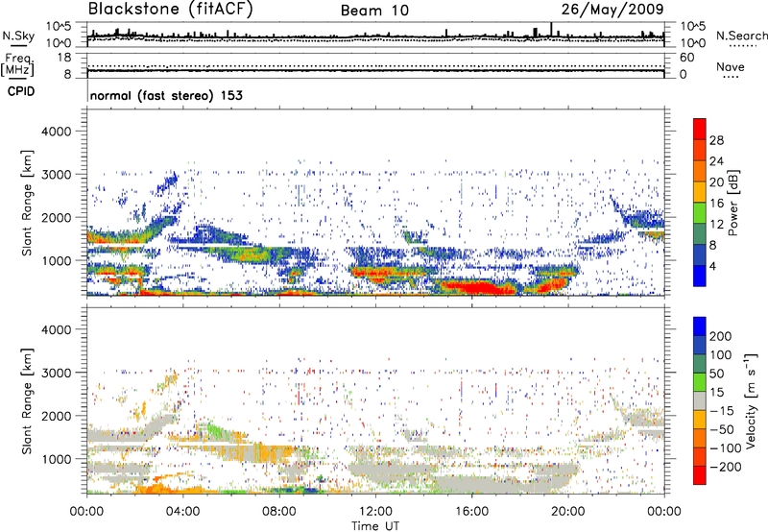Click the N.Sky noise spike near 19:00
Viewport: 768px width, 532px height.
tap(551, 30)
